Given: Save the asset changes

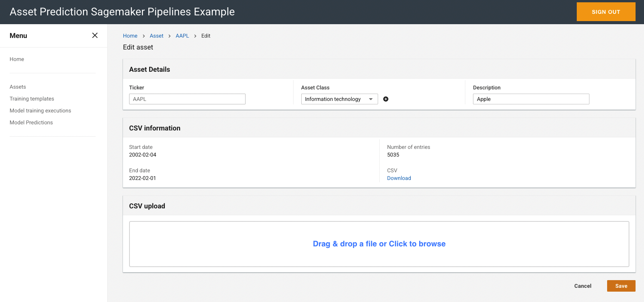Looking at the screenshot, I should [x=621, y=286].
